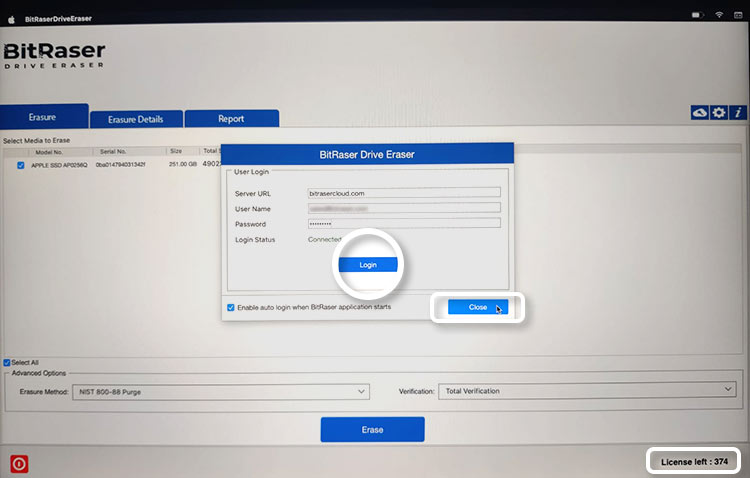Screen dimensions: 750x478
Task: Click the BitRaser Drive Eraser logo
Action: (54, 56)
